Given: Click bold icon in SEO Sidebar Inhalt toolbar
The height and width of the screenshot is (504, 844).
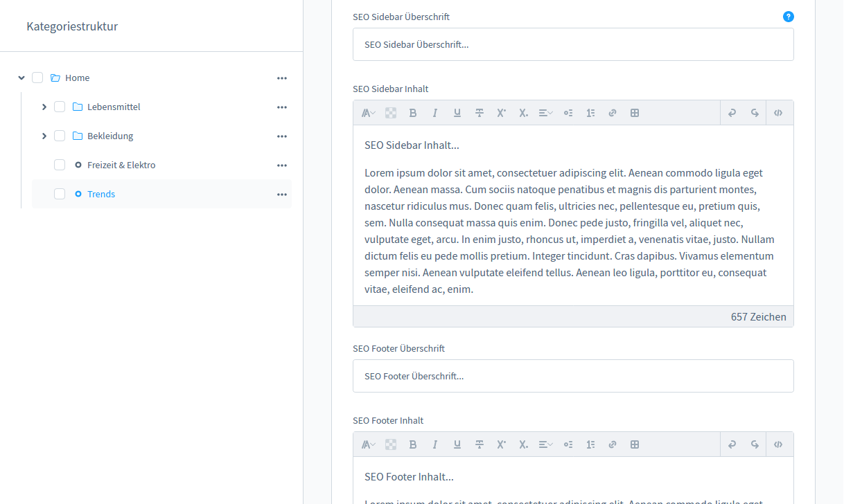Looking at the screenshot, I should tap(413, 113).
